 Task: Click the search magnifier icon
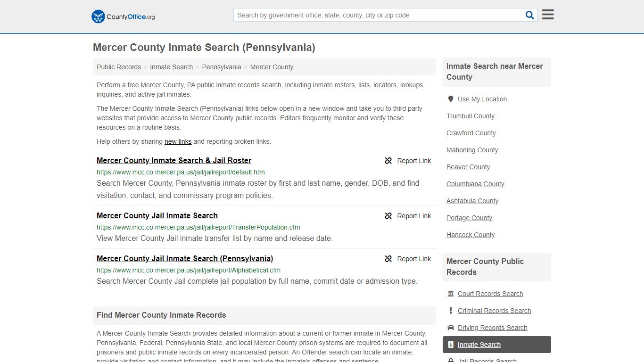click(530, 15)
